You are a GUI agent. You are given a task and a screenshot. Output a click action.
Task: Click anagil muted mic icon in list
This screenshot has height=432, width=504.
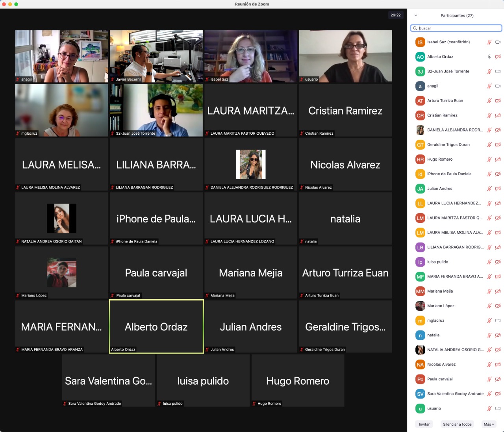coord(489,86)
